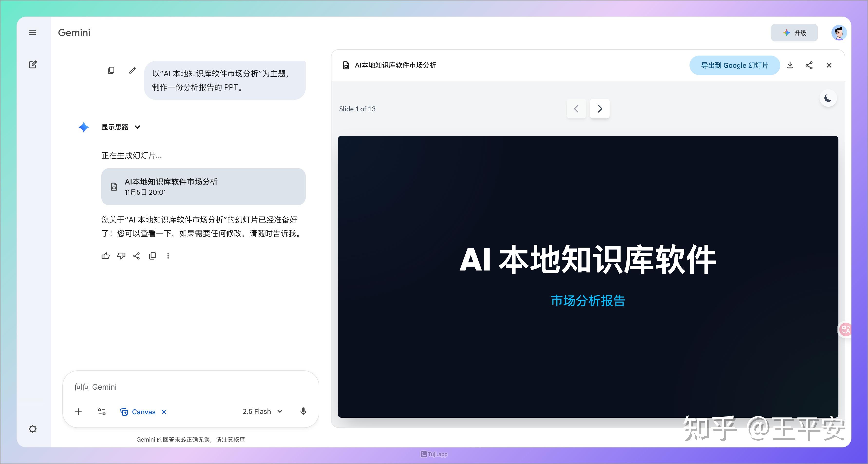Download the slides using the download icon
Screen dimensions: 868x464
pos(790,65)
